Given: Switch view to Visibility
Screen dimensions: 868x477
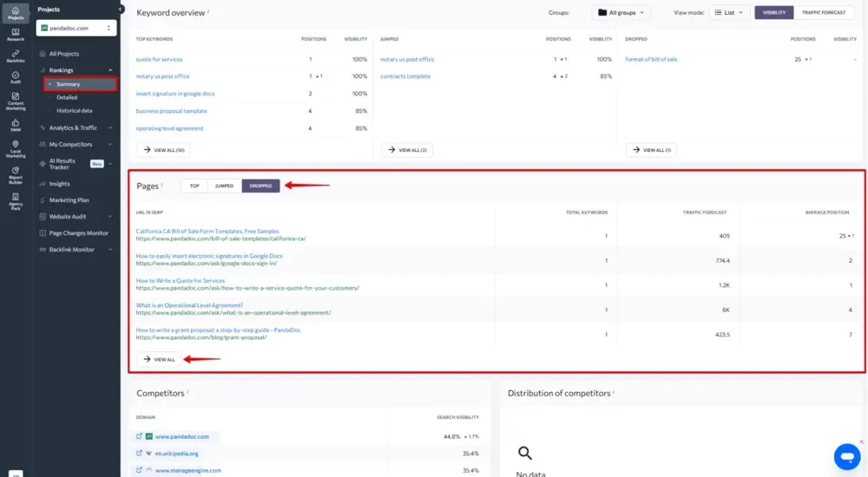Looking at the screenshot, I should pyautogui.click(x=774, y=12).
